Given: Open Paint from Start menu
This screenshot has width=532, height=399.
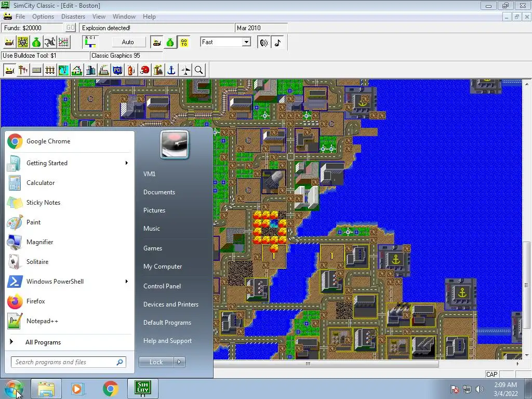Looking at the screenshot, I should pyautogui.click(x=70, y=222).
